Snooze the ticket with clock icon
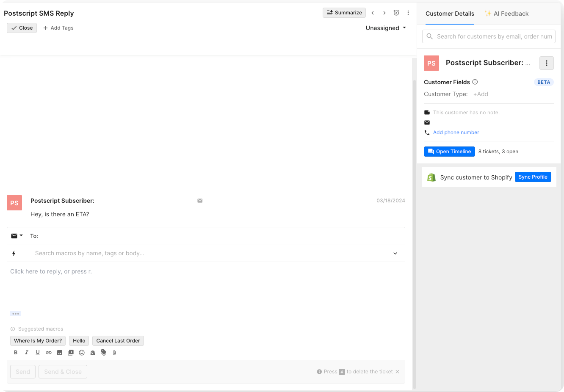 click(396, 13)
